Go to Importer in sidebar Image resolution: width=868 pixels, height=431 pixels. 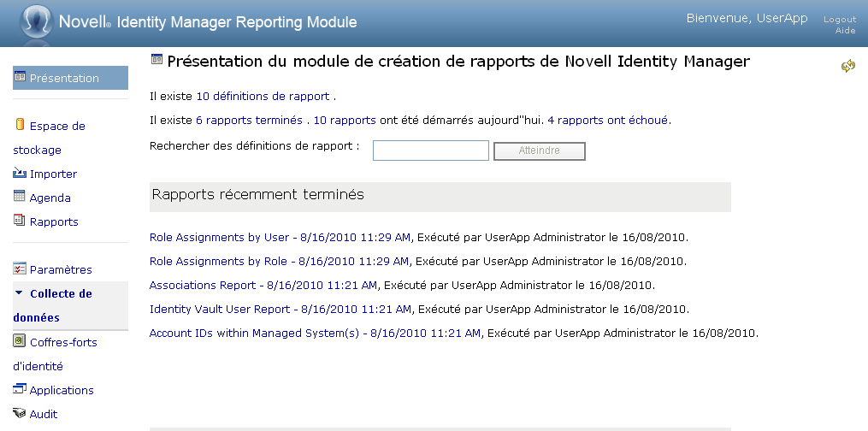click(x=53, y=174)
